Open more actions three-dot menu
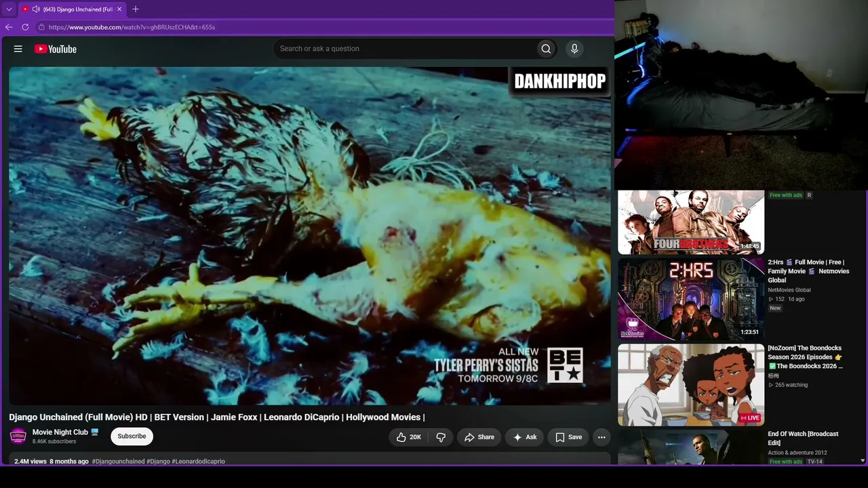Image resolution: width=868 pixels, height=488 pixels. tap(601, 437)
